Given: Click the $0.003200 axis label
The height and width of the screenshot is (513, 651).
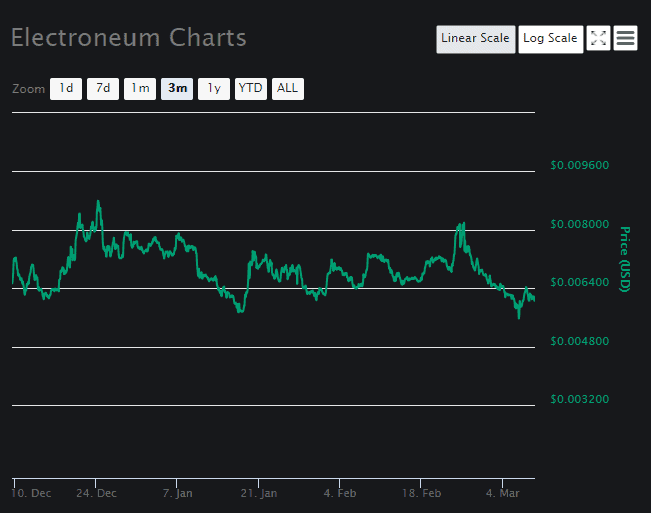Looking at the screenshot, I should coord(580,399).
